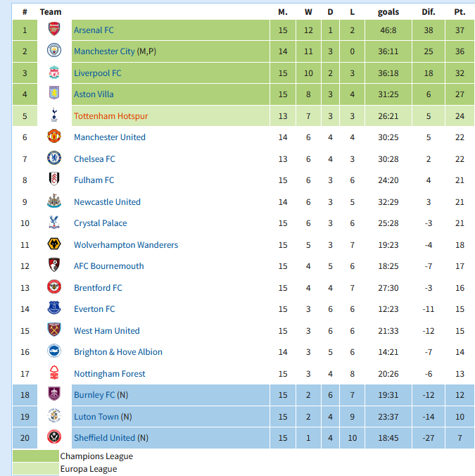Click the Manchester United club crest

(x=54, y=137)
